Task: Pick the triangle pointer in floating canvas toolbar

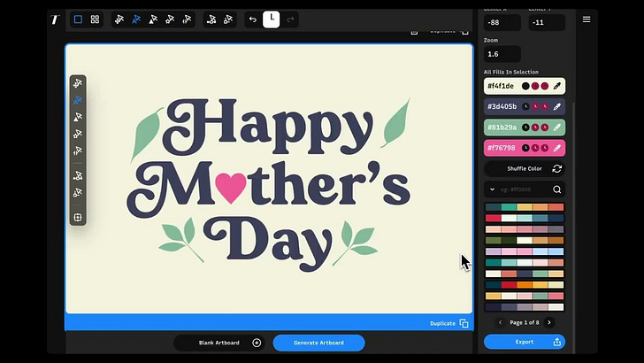Action: (x=78, y=117)
